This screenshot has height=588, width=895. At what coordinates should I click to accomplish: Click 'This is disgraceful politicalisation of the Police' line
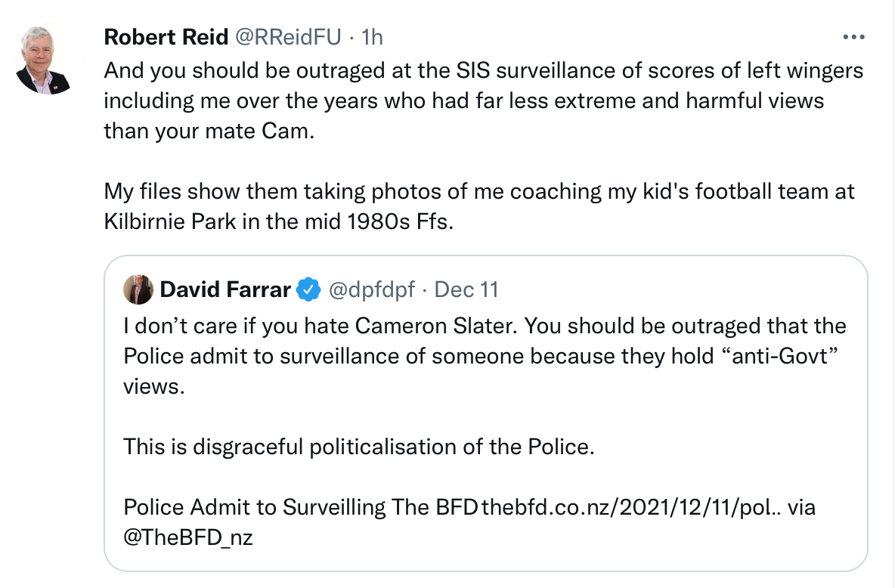(x=359, y=447)
